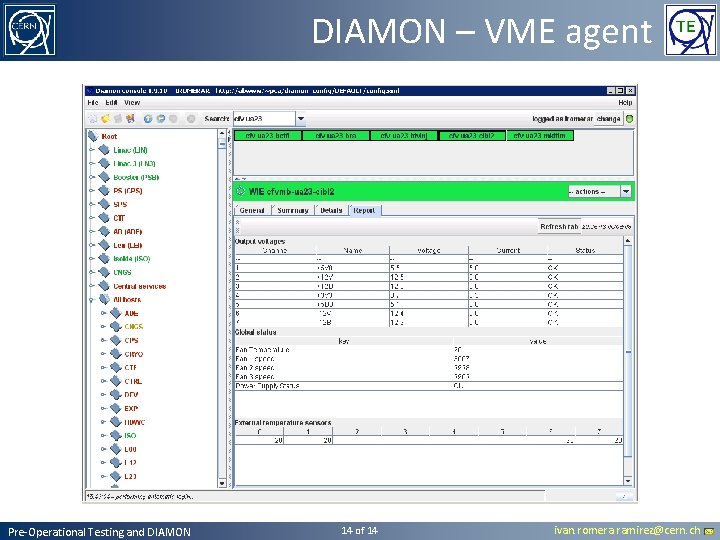720x540 pixels.
Task: Click the node icon beside Central services
Action: 104,286
